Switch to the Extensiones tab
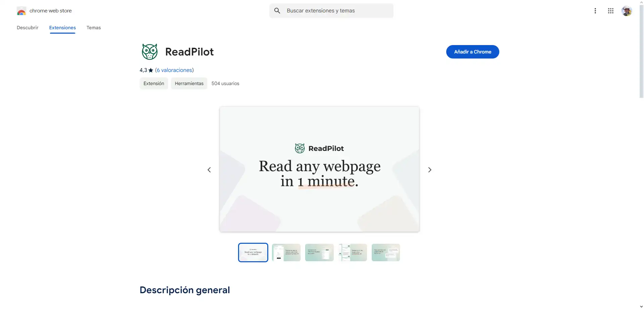The height and width of the screenshot is (309, 644). (x=62, y=28)
